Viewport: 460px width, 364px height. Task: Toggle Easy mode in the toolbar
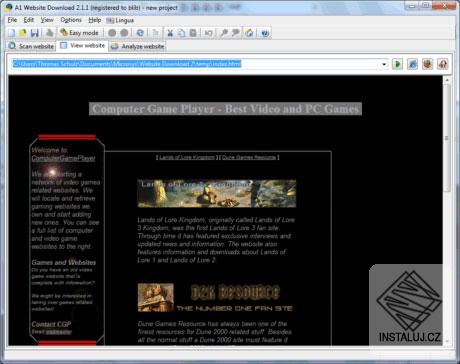point(79,33)
